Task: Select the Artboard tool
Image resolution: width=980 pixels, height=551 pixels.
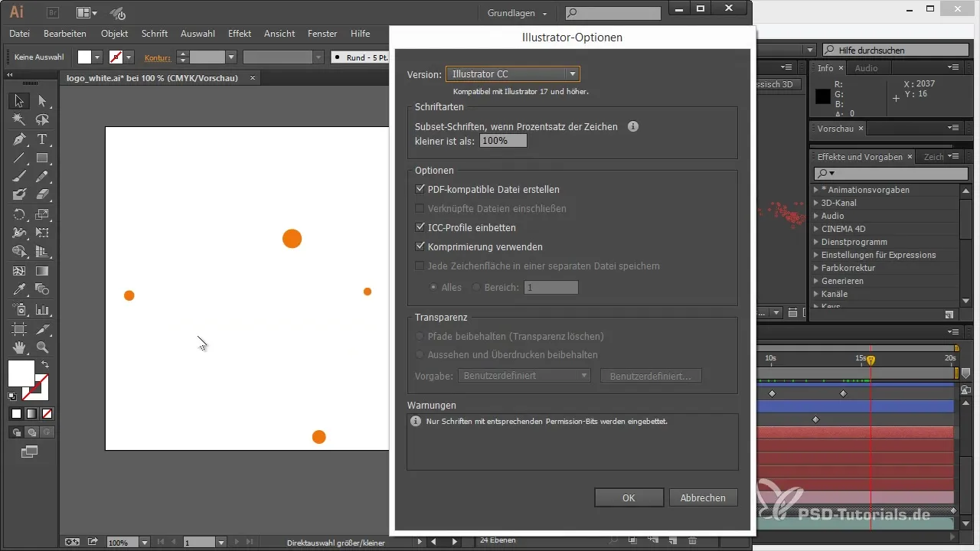Action: pyautogui.click(x=19, y=329)
